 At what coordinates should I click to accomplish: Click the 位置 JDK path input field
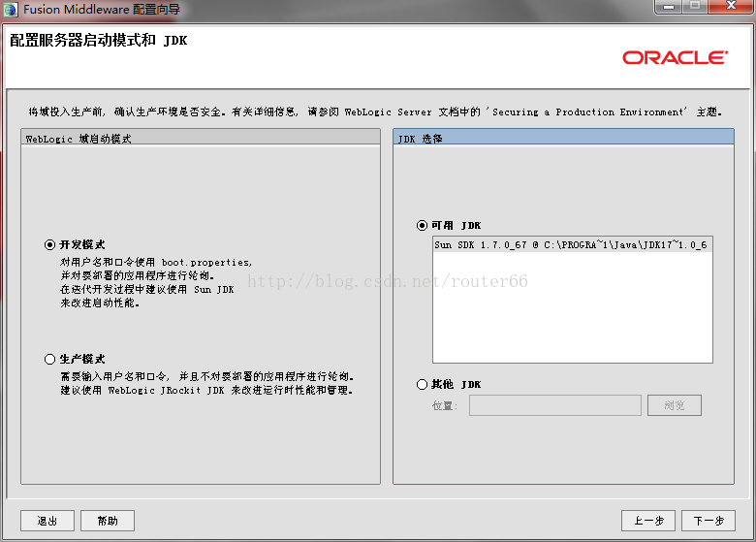click(x=555, y=405)
